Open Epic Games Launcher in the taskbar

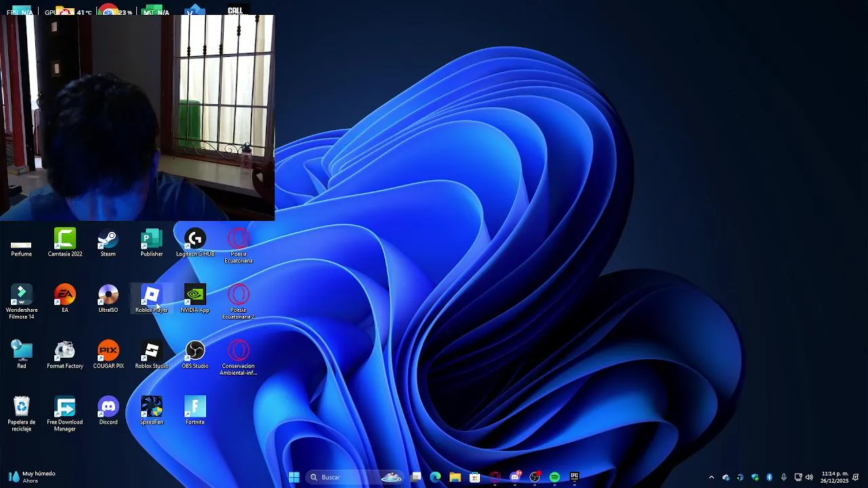click(x=574, y=477)
